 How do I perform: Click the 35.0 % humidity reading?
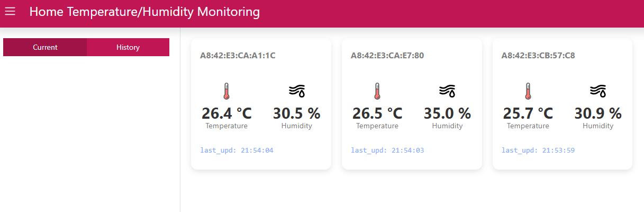tap(448, 113)
